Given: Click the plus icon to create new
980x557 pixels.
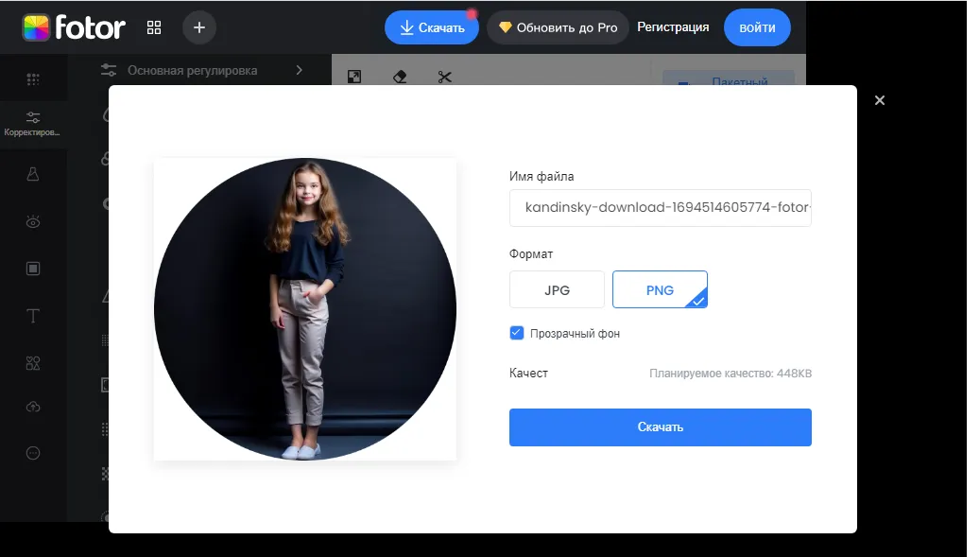Looking at the screenshot, I should pos(198,27).
